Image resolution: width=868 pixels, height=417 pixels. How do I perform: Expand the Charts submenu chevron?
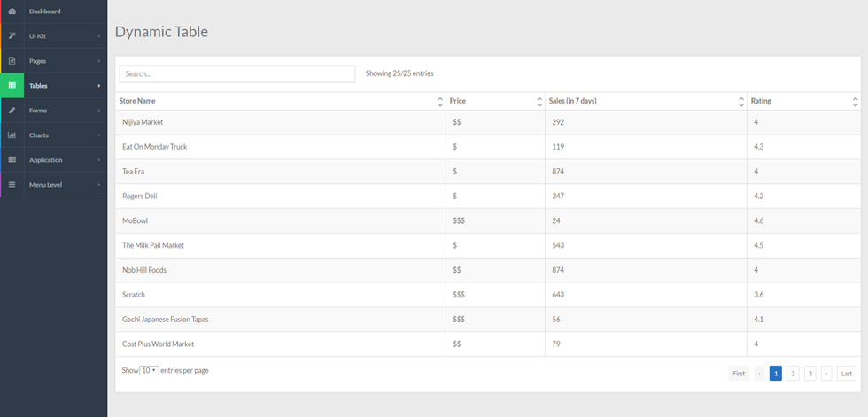pyautogui.click(x=99, y=135)
